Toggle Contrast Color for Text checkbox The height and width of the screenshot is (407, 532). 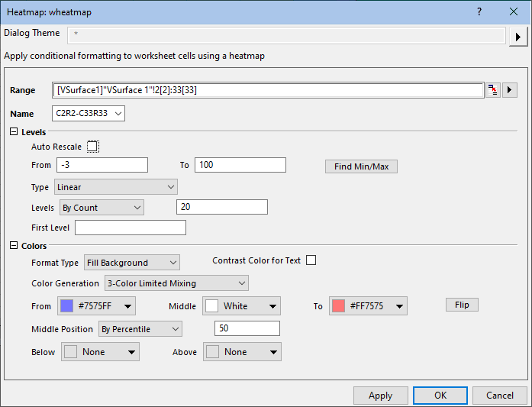[311, 260]
